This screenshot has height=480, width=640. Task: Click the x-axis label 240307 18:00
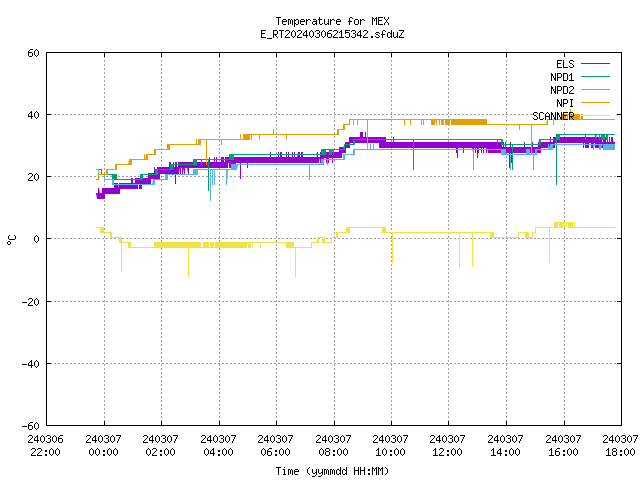click(x=620, y=446)
